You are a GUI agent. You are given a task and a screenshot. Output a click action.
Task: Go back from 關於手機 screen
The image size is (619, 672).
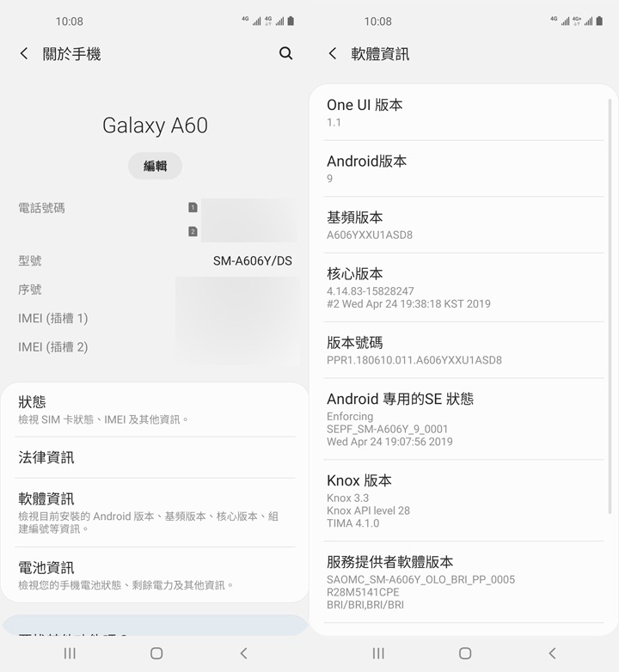[24, 53]
